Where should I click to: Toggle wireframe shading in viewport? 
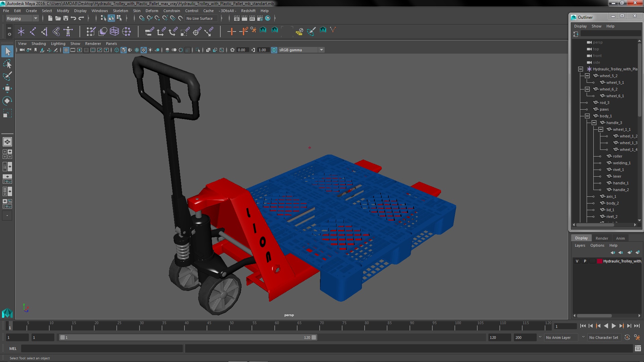point(117,50)
